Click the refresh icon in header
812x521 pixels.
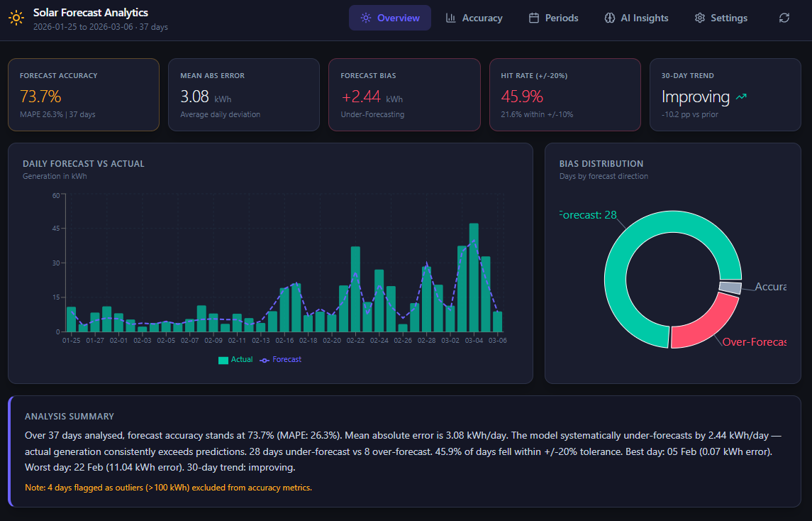click(784, 18)
